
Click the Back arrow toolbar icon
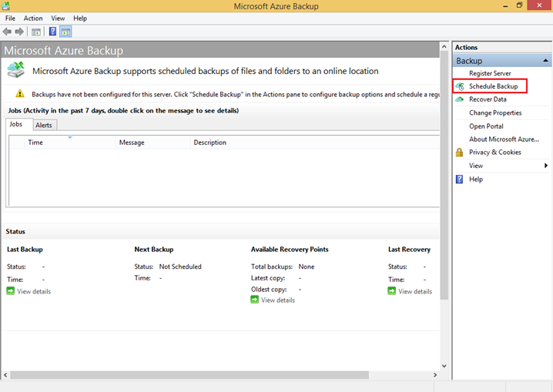click(7, 32)
